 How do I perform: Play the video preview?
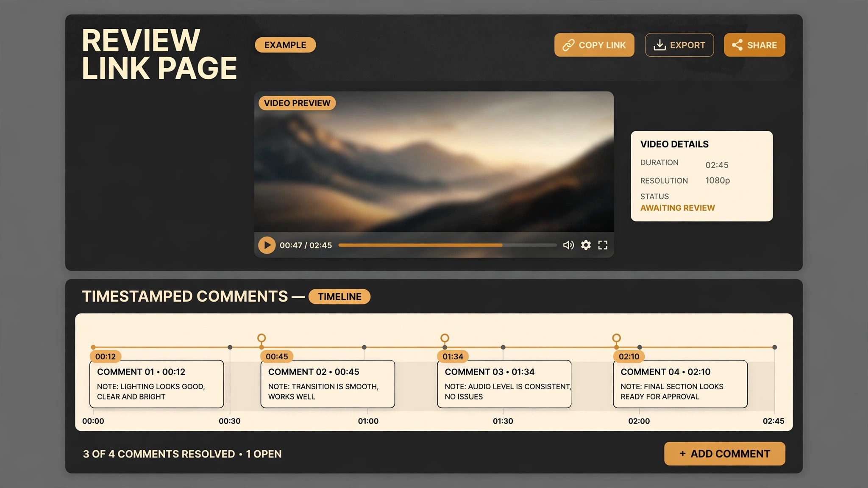tap(267, 245)
